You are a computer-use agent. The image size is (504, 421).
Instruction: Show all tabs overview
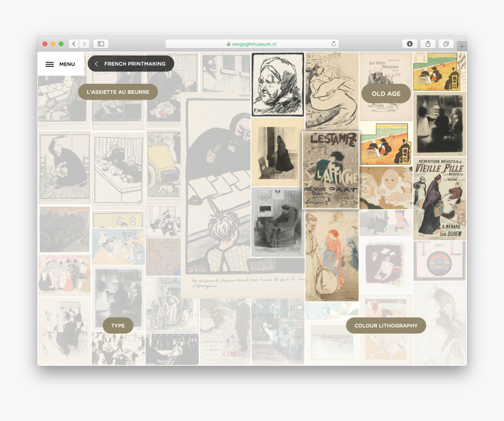pyautogui.click(x=446, y=44)
